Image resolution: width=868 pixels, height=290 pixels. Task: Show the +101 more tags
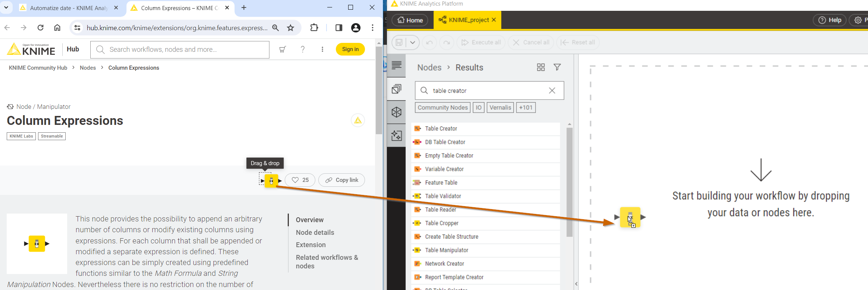pos(526,107)
